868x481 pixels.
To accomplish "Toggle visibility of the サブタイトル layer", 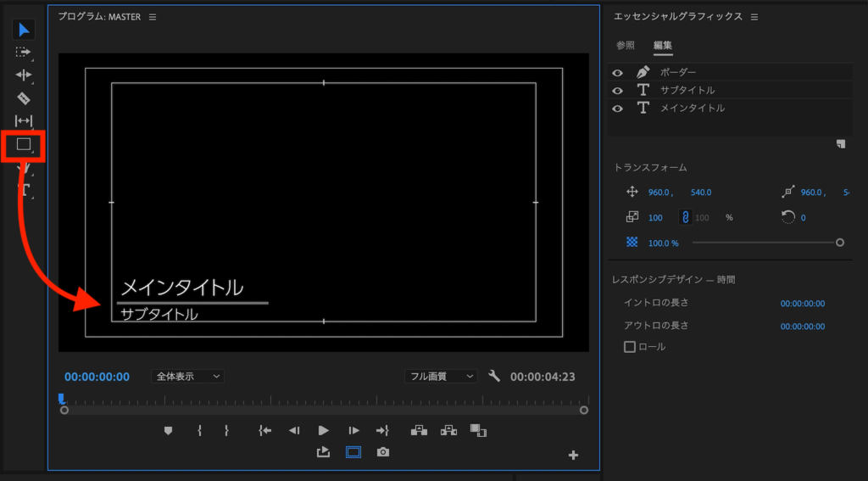I will point(618,90).
